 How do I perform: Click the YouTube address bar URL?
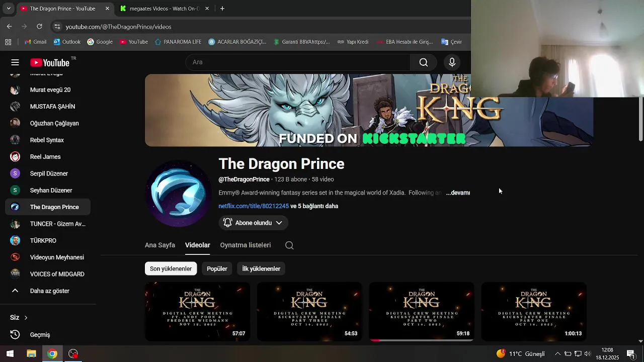[118, 27]
